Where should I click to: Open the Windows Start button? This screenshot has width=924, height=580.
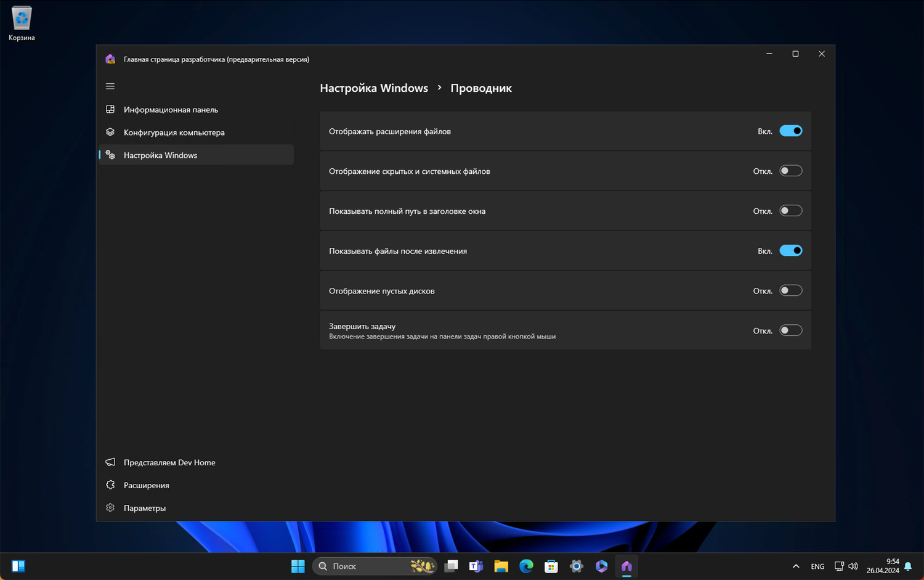298,566
